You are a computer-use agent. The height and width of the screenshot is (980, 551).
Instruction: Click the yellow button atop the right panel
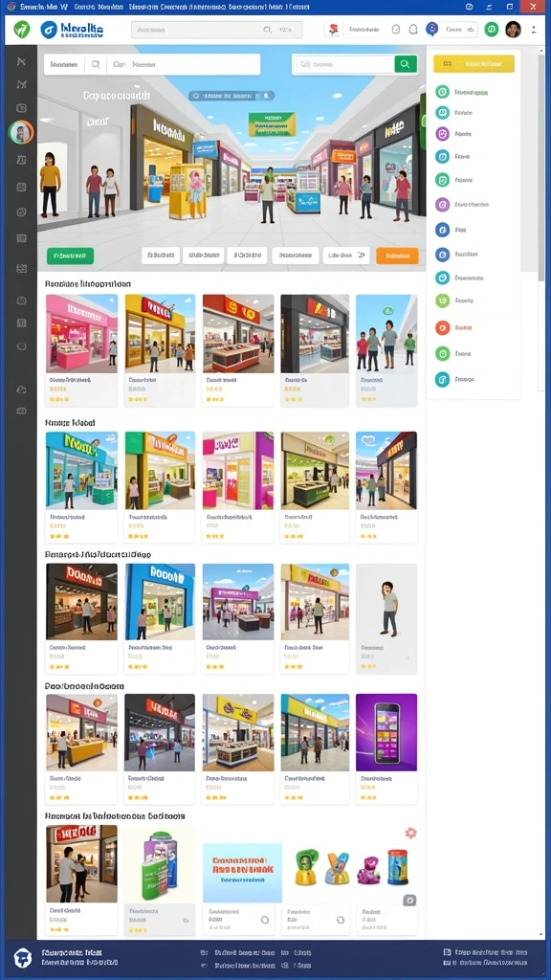click(x=474, y=64)
